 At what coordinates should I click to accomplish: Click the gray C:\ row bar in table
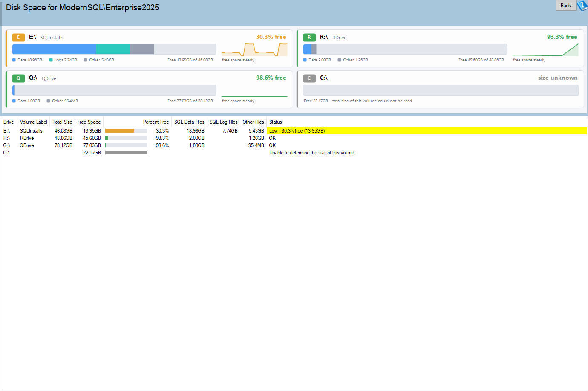[126, 153]
